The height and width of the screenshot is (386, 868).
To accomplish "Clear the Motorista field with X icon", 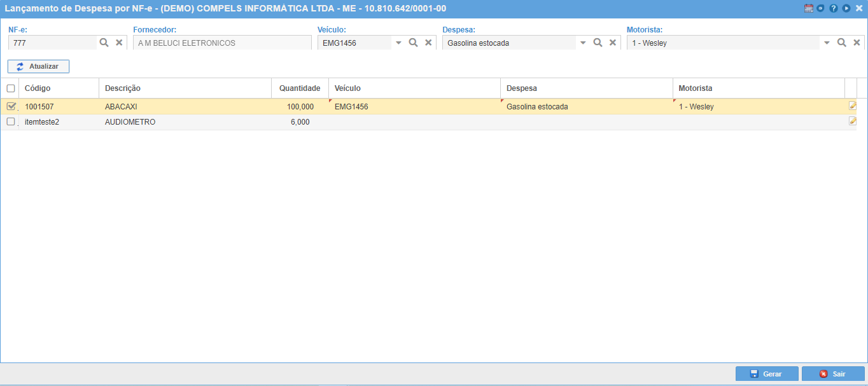I will tap(857, 43).
